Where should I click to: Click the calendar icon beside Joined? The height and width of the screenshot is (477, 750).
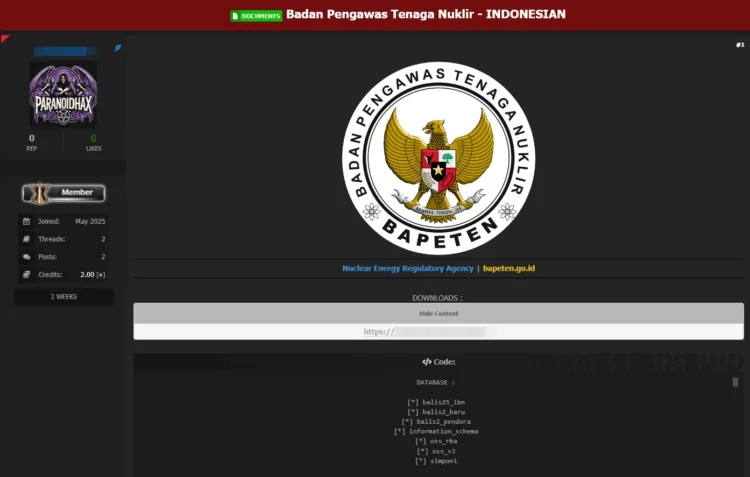26,221
